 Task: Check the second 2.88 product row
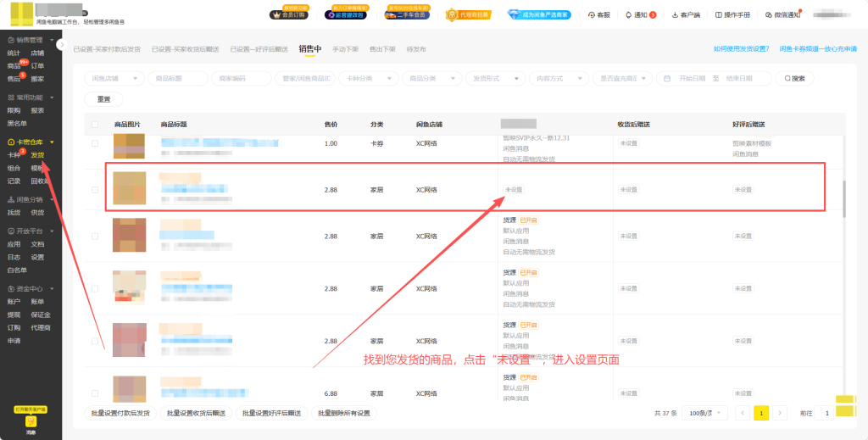[95, 237]
